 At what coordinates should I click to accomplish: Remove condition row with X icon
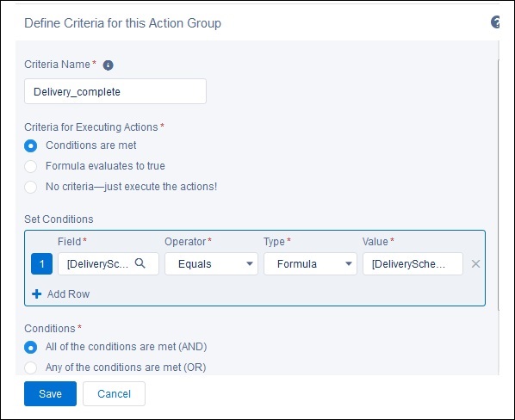coord(475,264)
